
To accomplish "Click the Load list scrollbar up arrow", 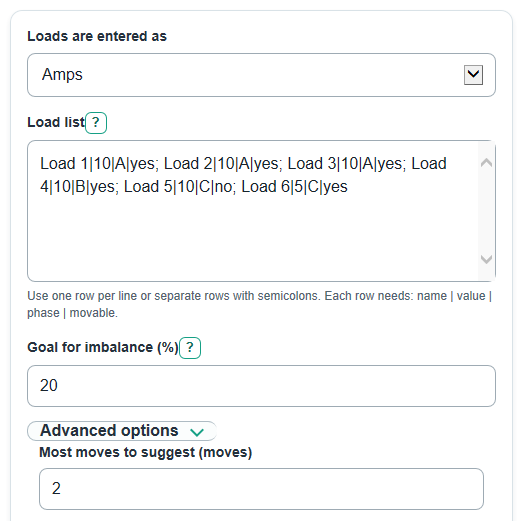I will point(486,163).
